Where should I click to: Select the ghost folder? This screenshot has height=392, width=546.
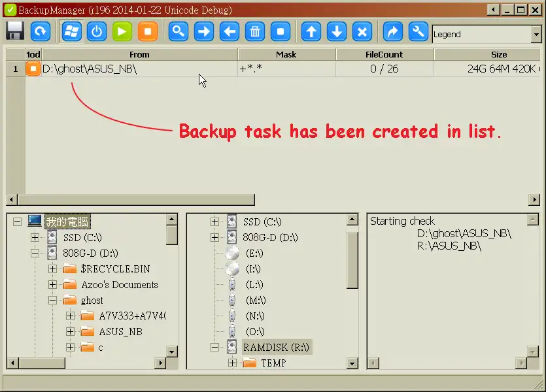click(x=92, y=301)
